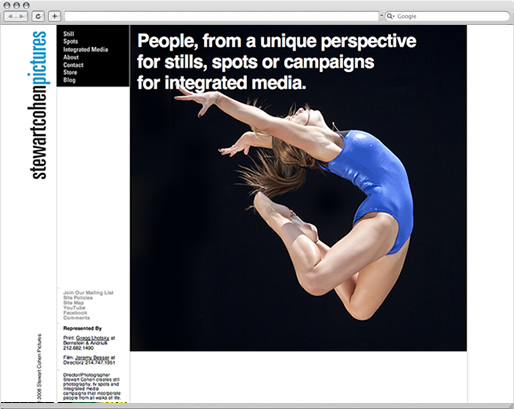The height and width of the screenshot is (409, 514).
Task: Click the magnifier icon in Google search
Action: pos(390,16)
